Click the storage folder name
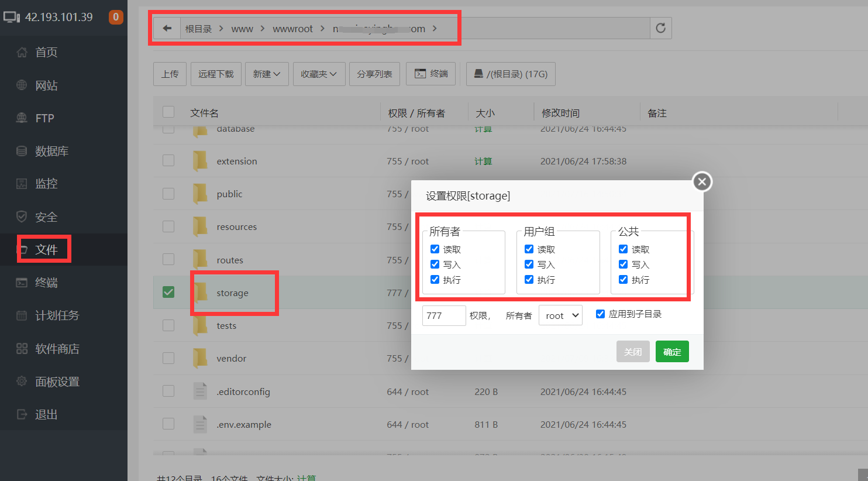The height and width of the screenshot is (481, 868). (x=232, y=293)
